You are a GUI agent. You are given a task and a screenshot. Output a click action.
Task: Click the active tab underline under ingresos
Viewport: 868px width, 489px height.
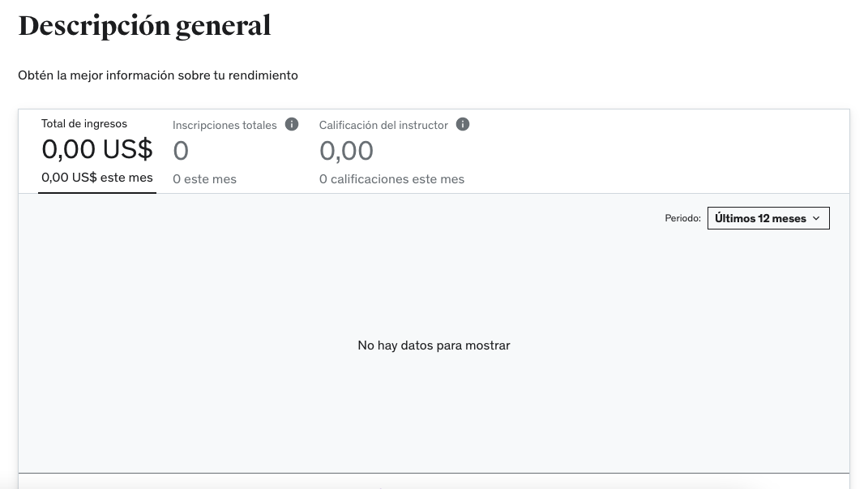tap(97, 192)
